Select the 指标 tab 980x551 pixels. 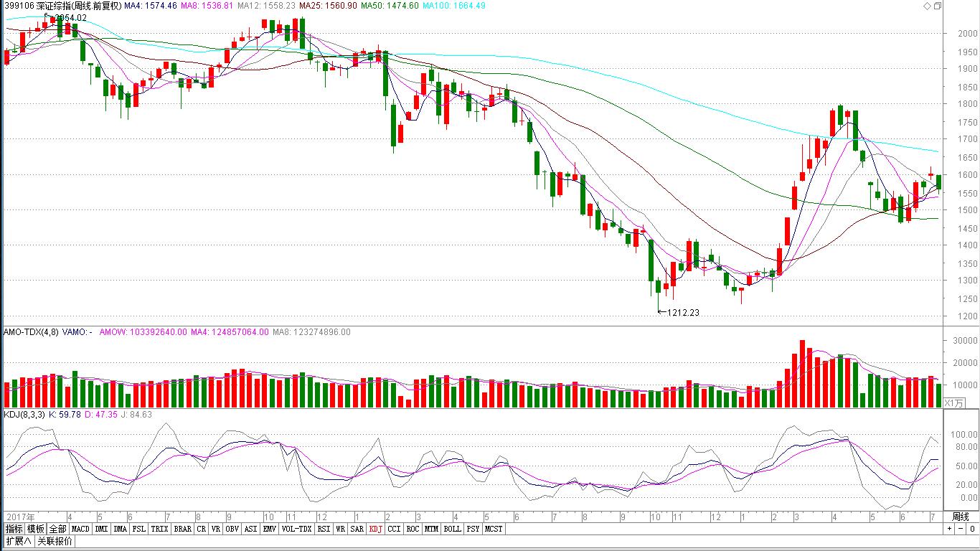[x=14, y=529]
